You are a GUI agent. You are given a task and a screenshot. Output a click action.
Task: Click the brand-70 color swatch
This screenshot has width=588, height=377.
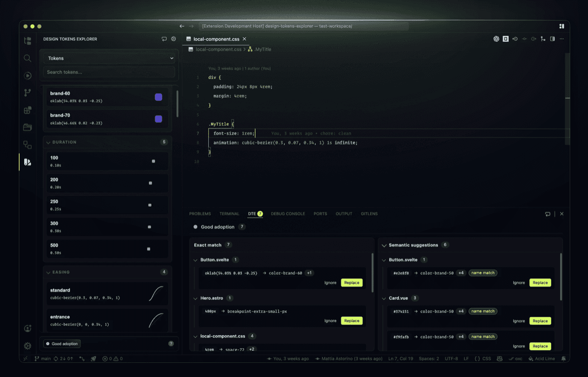(x=159, y=119)
